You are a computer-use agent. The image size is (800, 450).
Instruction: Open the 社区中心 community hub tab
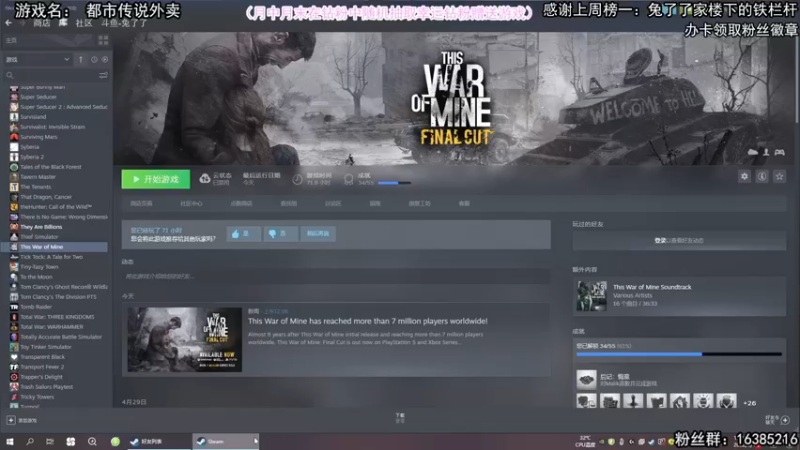[x=191, y=204]
